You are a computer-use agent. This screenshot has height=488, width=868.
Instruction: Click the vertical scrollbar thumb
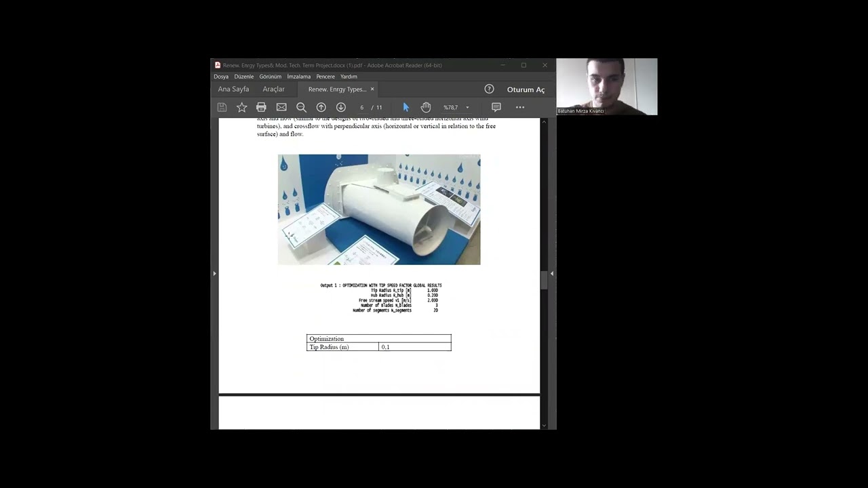pos(544,280)
